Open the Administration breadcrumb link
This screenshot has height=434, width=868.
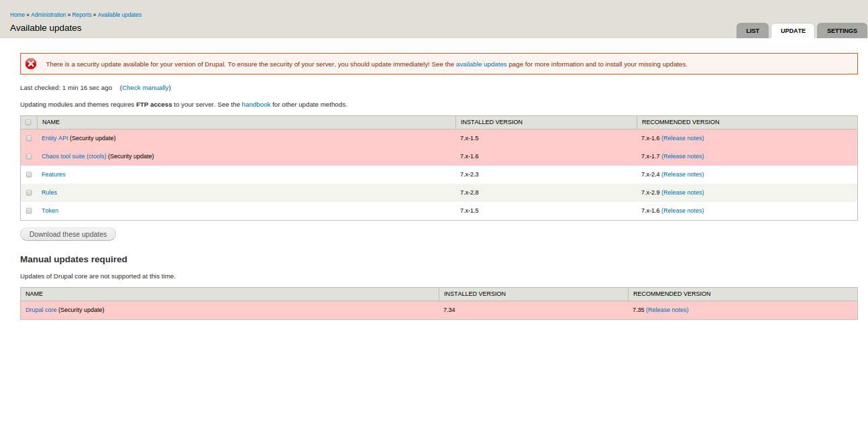pos(48,15)
